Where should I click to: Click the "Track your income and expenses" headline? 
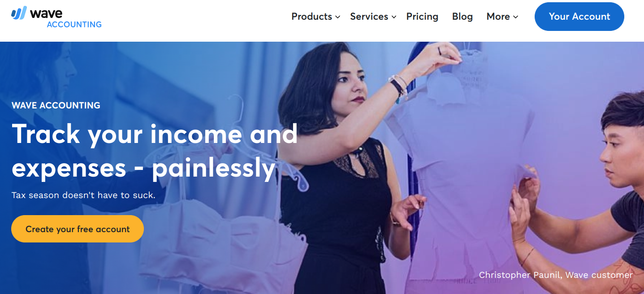pyautogui.click(x=155, y=151)
